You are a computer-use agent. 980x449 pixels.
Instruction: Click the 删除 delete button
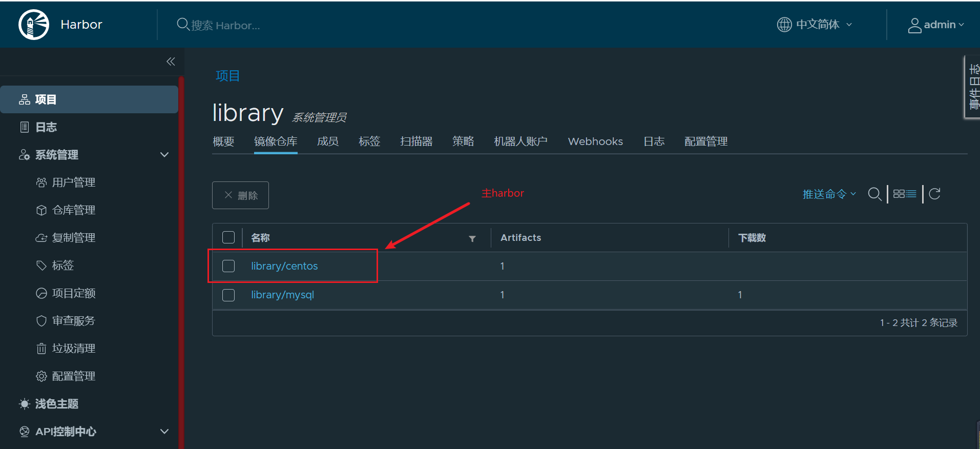tap(240, 195)
